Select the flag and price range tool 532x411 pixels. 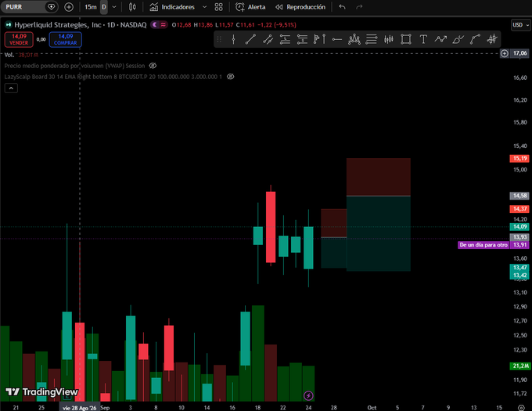[x=320, y=39]
